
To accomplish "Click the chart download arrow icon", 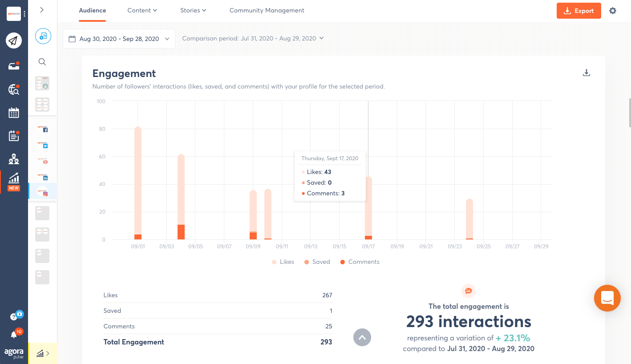I will click(x=587, y=73).
